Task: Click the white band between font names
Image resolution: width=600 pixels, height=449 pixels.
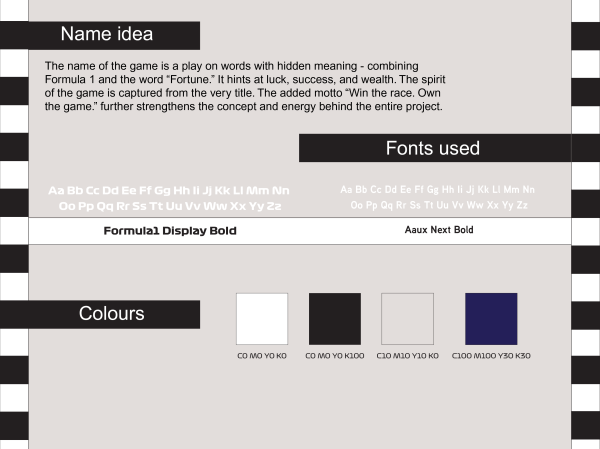Action: (300, 230)
